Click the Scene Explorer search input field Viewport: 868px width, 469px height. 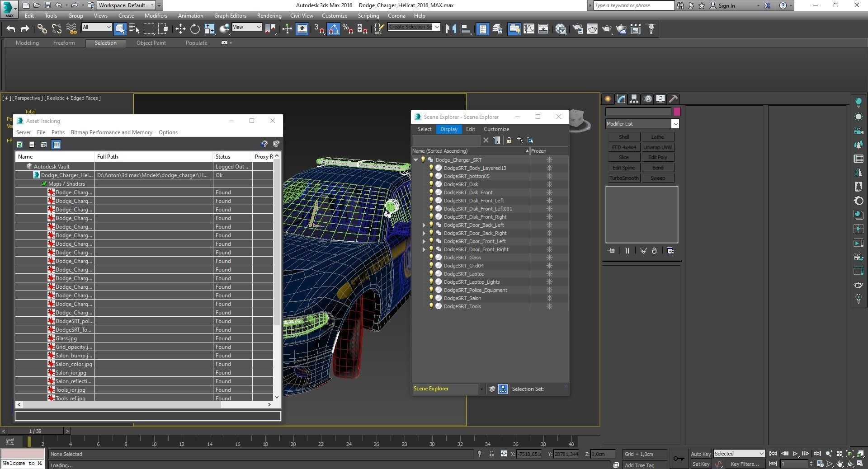point(446,140)
